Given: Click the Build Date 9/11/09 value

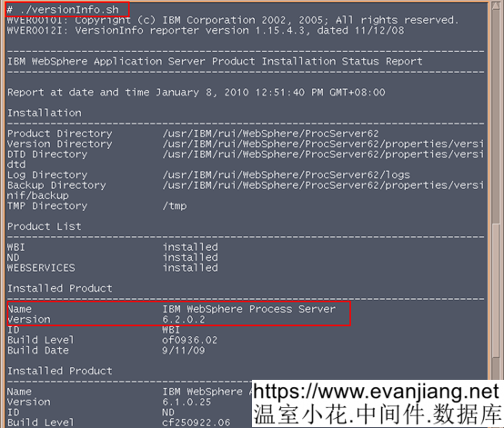Looking at the screenshot, I should tap(184, 350).
